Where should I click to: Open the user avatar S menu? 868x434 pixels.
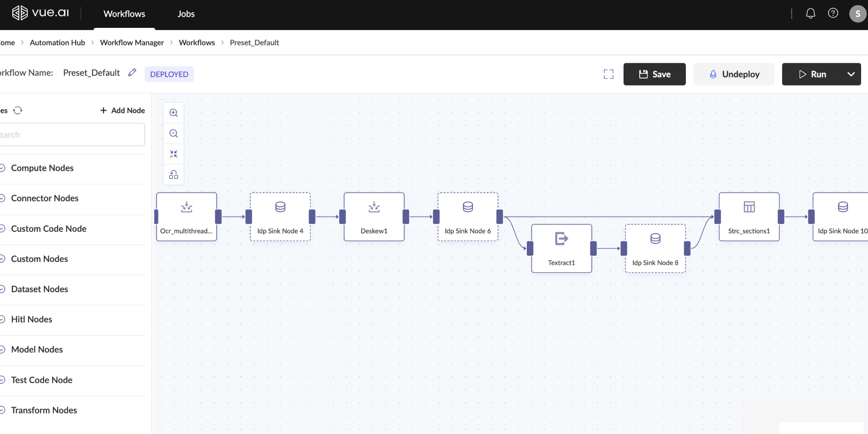coord(858,14)
